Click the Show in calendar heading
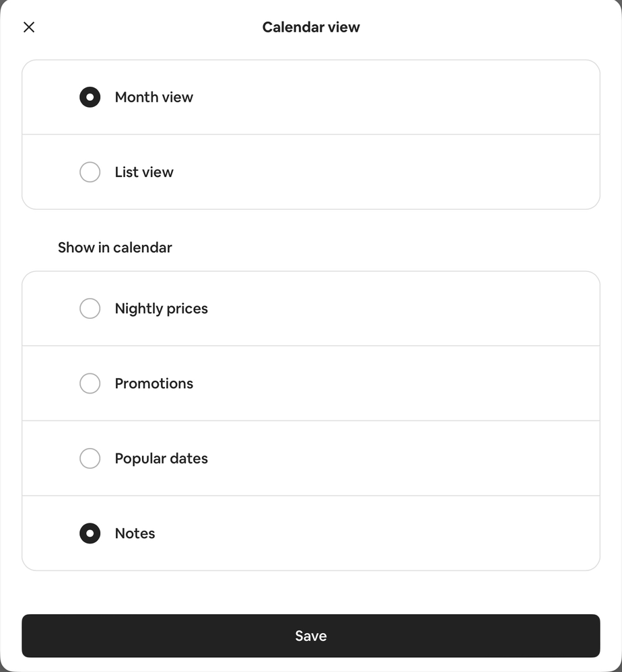Viewport: 622px width, 672px height. tap(114, 248)
